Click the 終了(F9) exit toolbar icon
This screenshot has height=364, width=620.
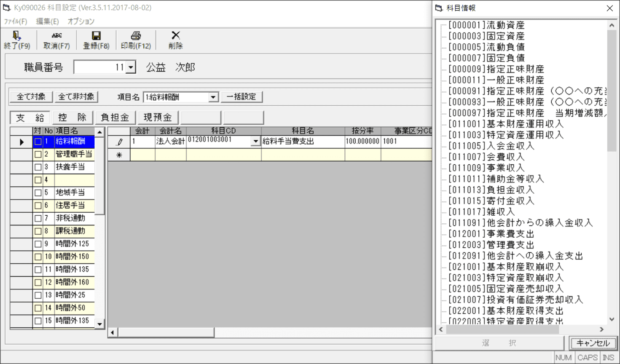point(16,36)
